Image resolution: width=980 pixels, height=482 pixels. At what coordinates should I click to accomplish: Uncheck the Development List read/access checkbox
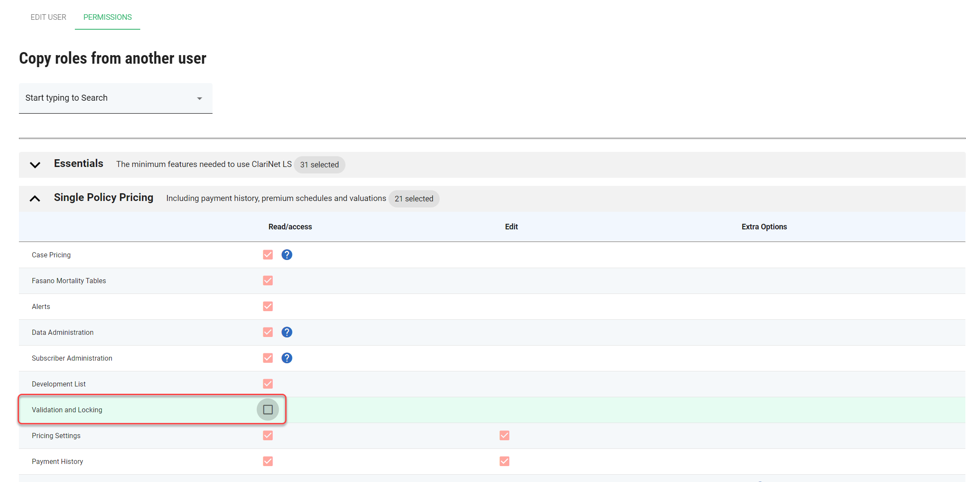coord(268,384)
